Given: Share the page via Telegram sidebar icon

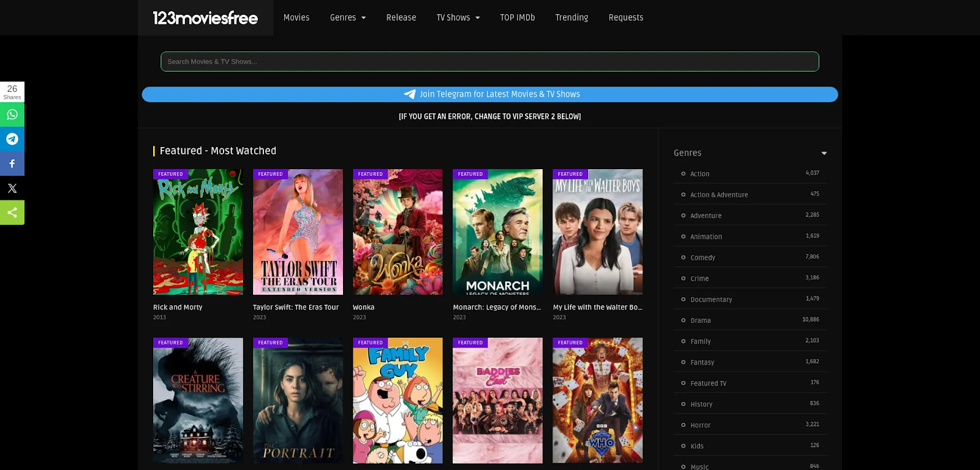Looking at the screenshot, I should [12, 139].
